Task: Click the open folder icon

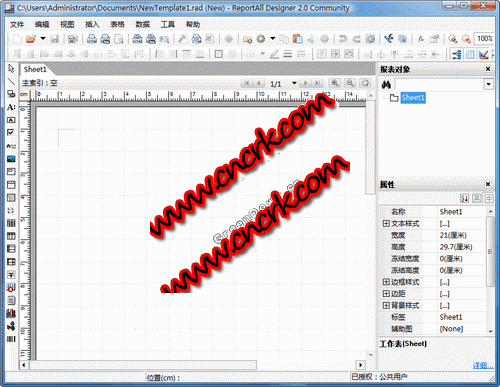Action: 31,39
